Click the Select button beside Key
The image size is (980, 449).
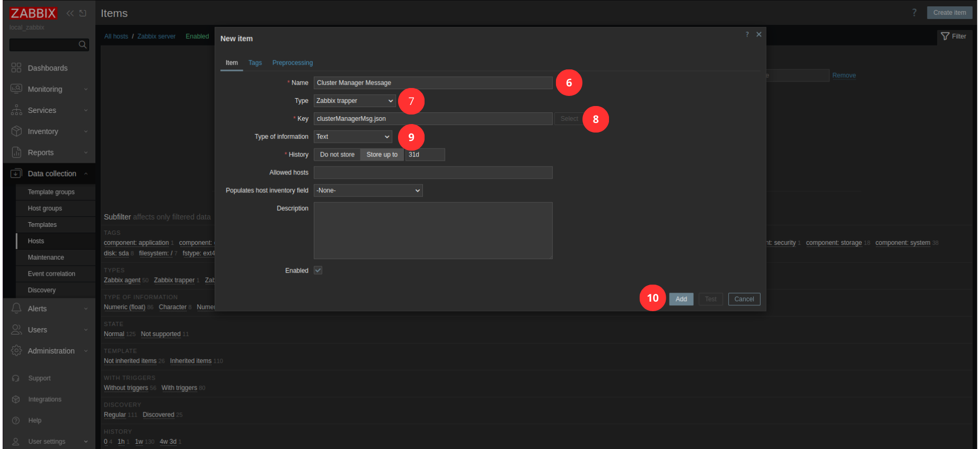pos(569,119)
